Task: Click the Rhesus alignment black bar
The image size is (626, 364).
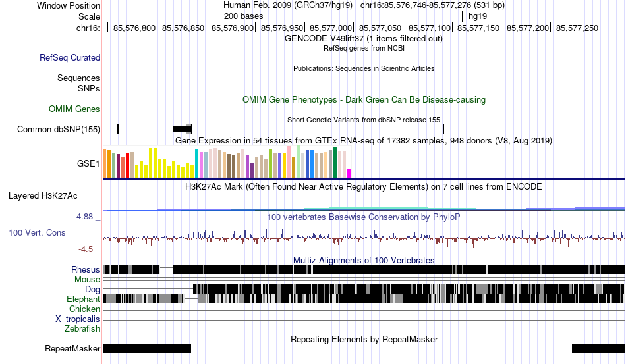Action: pos(364,269)
